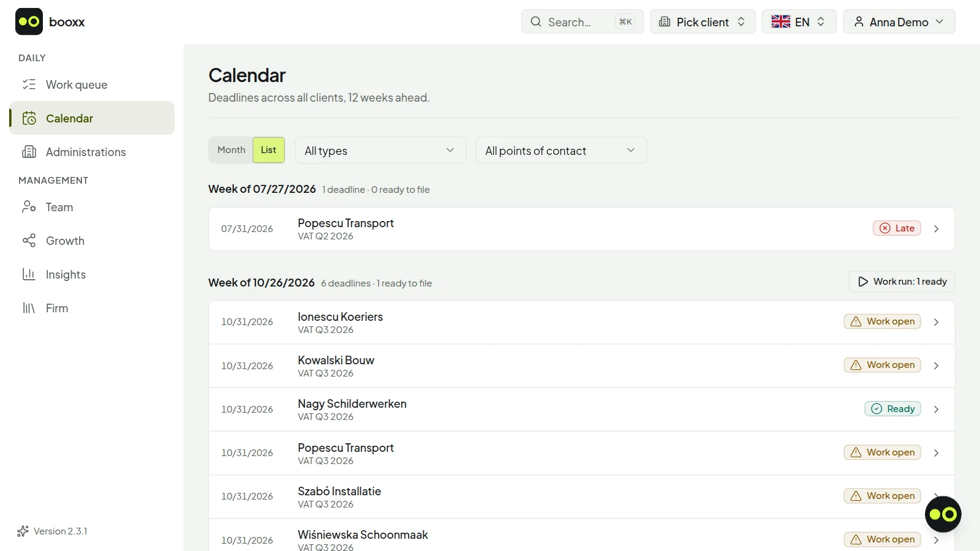Viewport: 980px width, 551px height.
Task: Click the Firm library icon
Action: pos(29,308)
